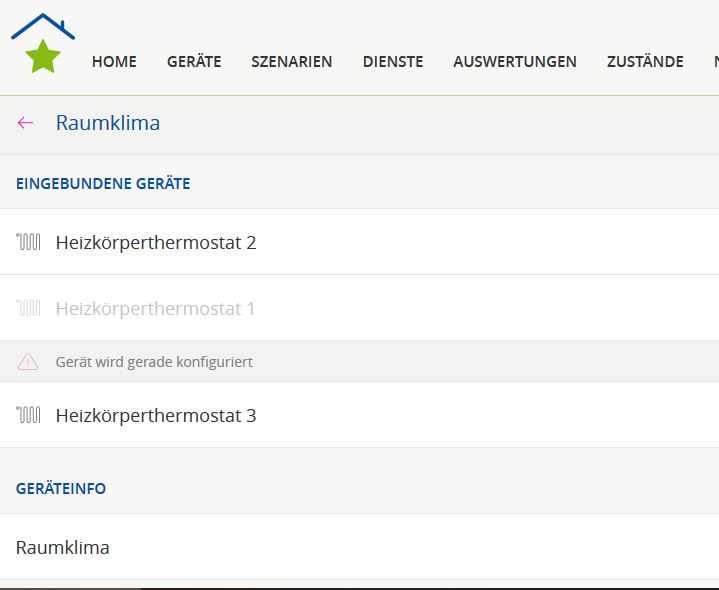Image resolution: width=719 pixels, height=590 pixels.
Task: Navigate to the DIENSTE menu
Action: click(393, 62)
